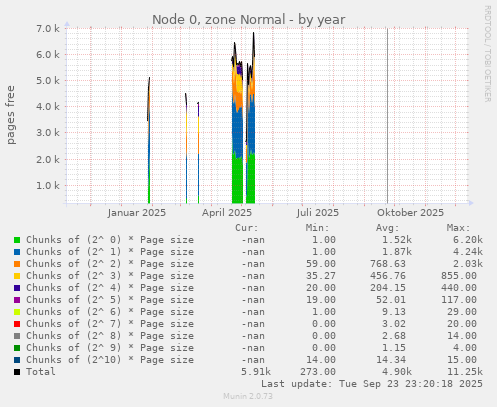The height and width of the screenshot is (407, 497).
Task: Click the '5.0 k' y-axis tick label
Action: point(48,81)
